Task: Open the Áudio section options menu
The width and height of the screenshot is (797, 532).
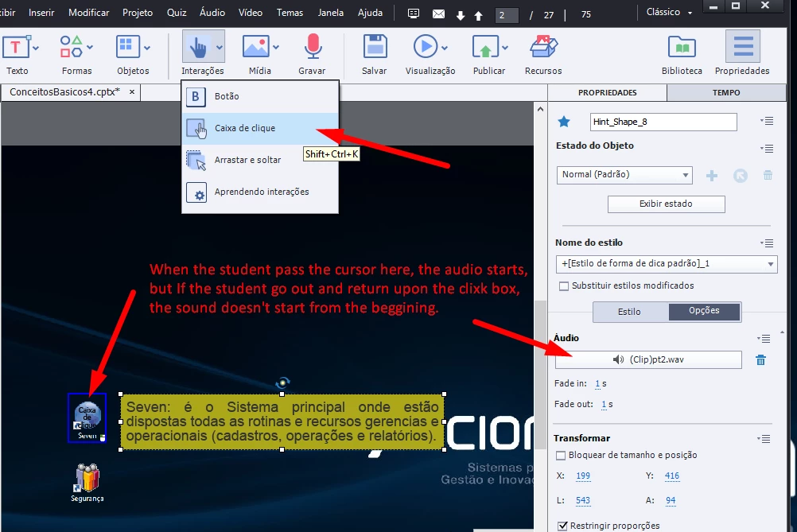Action: [x=764, y=339]
